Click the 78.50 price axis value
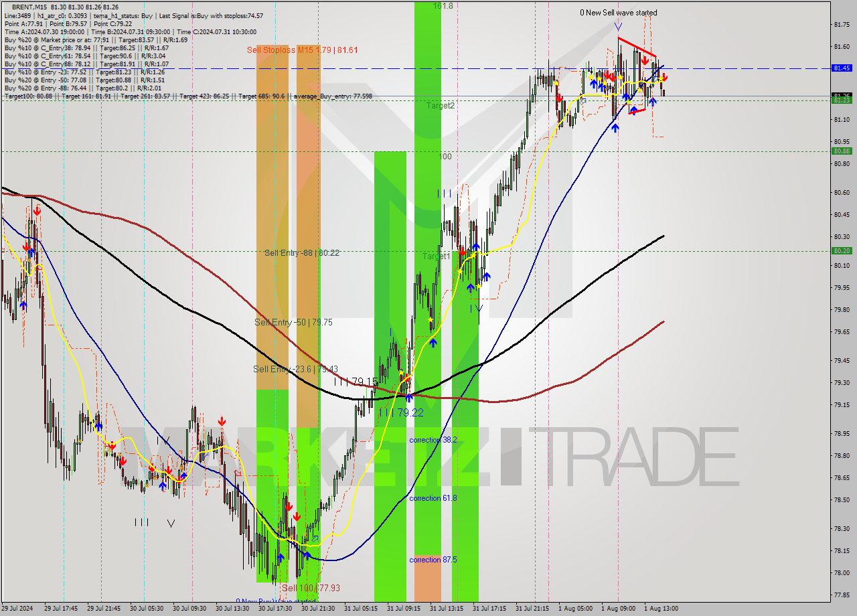 coord(842,500)
